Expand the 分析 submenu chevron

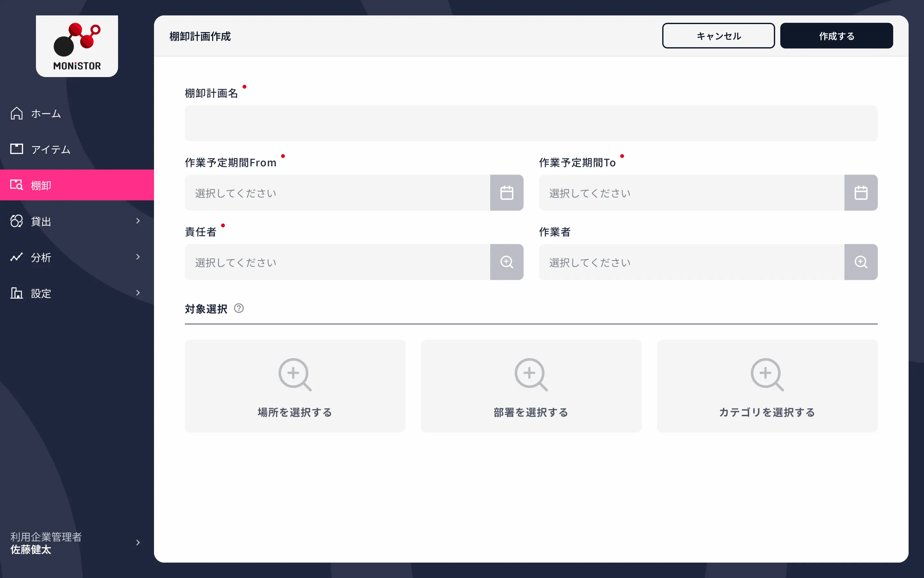coord(138,257)
